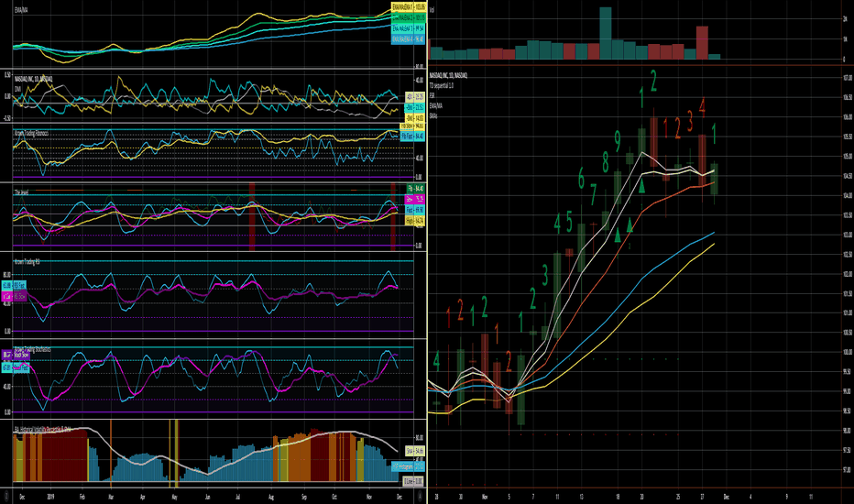Select the EMA/MA legend in left top pane
854x504 pixels.
pyautogui.click(x=21, y=10)
